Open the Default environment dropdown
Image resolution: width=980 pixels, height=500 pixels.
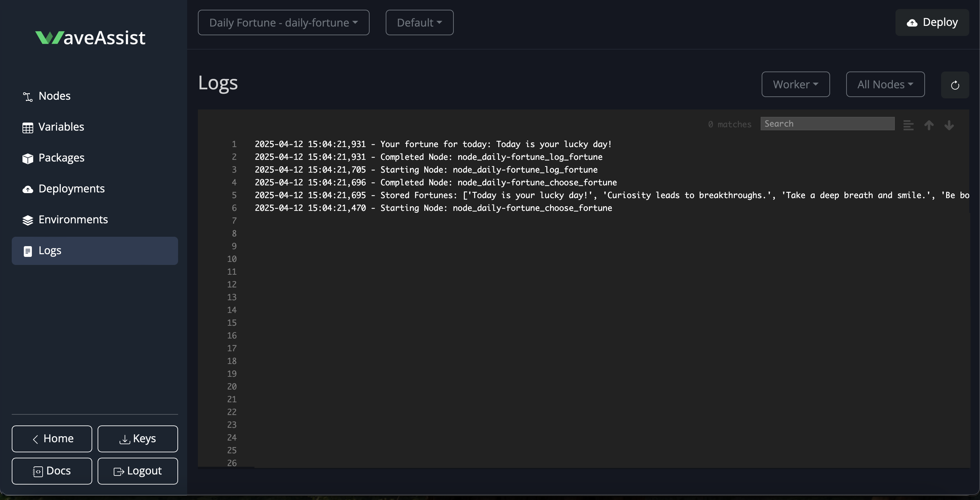tap(419, 22)
